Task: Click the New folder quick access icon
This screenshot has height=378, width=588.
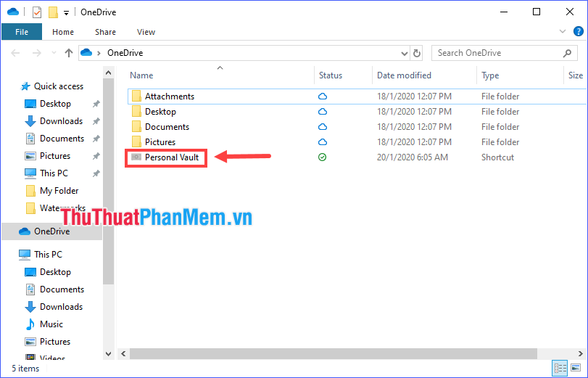Action: (53, 12)
